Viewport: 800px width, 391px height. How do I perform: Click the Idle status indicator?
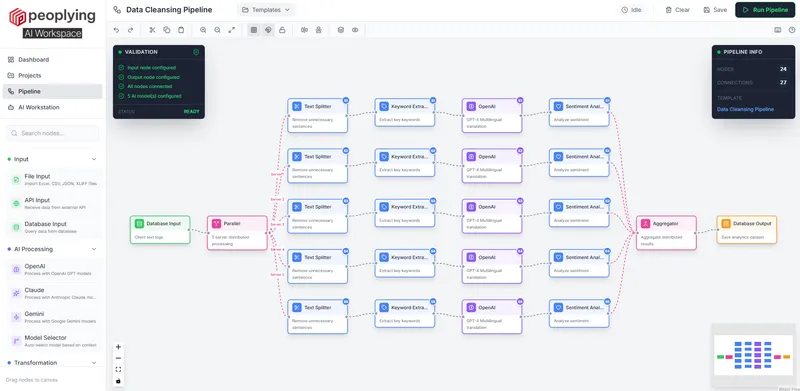[631, 10]
